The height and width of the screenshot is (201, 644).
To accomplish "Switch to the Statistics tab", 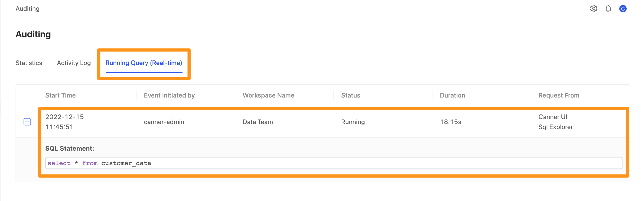I will (29, 63).
